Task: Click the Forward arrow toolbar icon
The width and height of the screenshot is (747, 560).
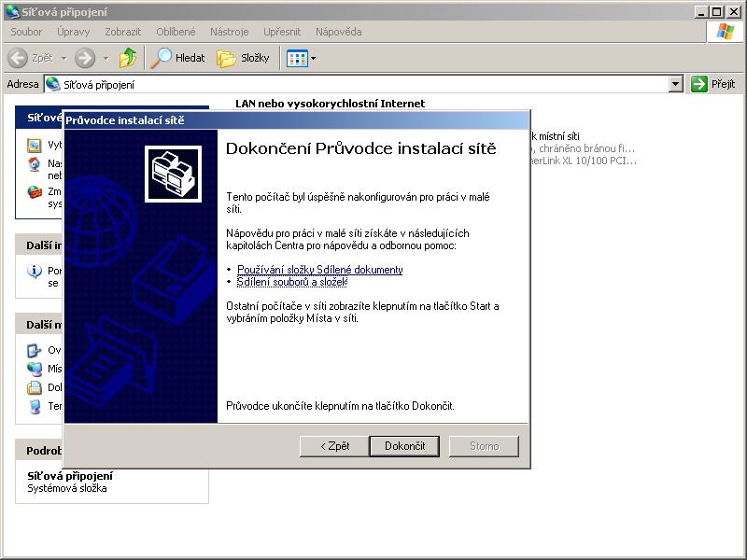Action: (x=85, y=58)
